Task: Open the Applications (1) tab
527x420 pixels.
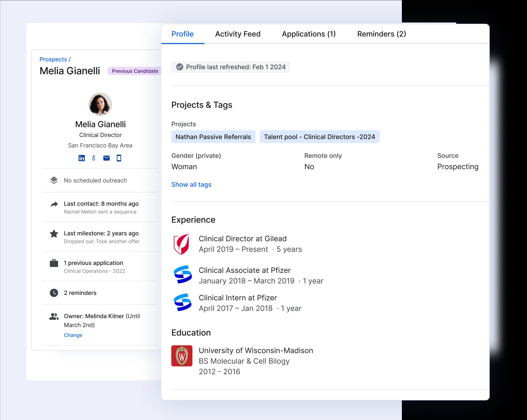Action: (x=309, y=34)
